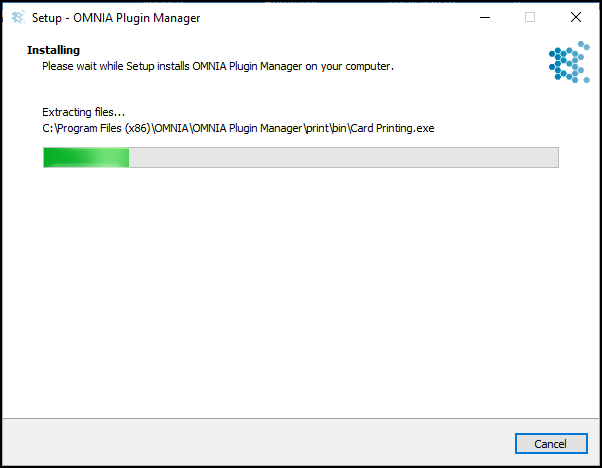Open the system menu via title bar setup icon
602x468 pixels.
pyautogui.click(x=18, y=17)
